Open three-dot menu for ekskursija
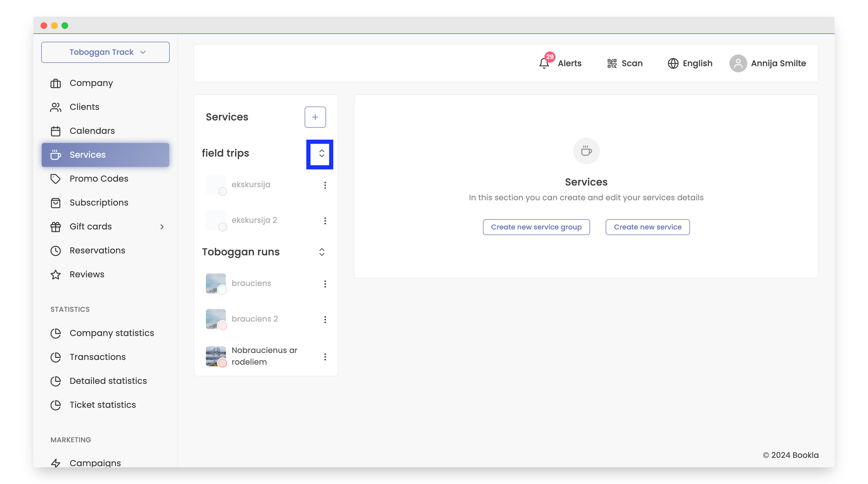Image resolution: width=868 pixels, height=484 pixels. pyautogui.click(x=325, y=185)
